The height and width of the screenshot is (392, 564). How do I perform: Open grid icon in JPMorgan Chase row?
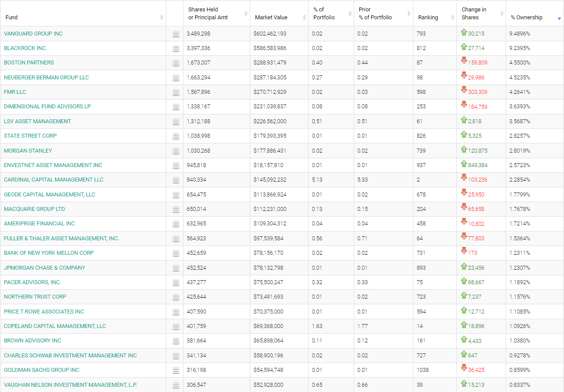(176, 268)
